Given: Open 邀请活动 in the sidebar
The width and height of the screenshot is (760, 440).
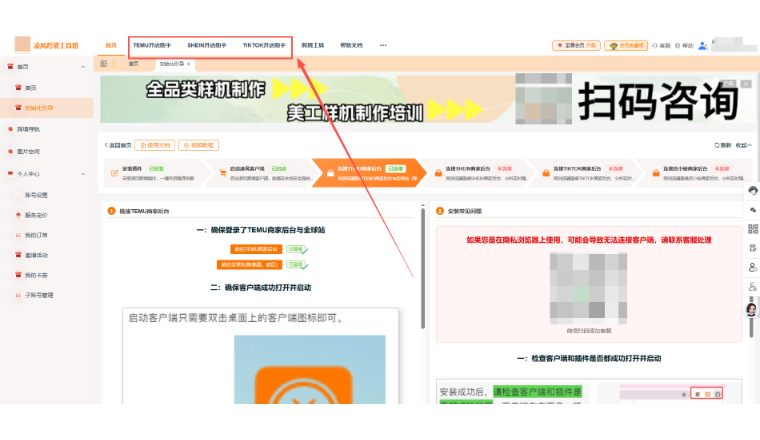Looking at the screenshot, I should [36, 255].
